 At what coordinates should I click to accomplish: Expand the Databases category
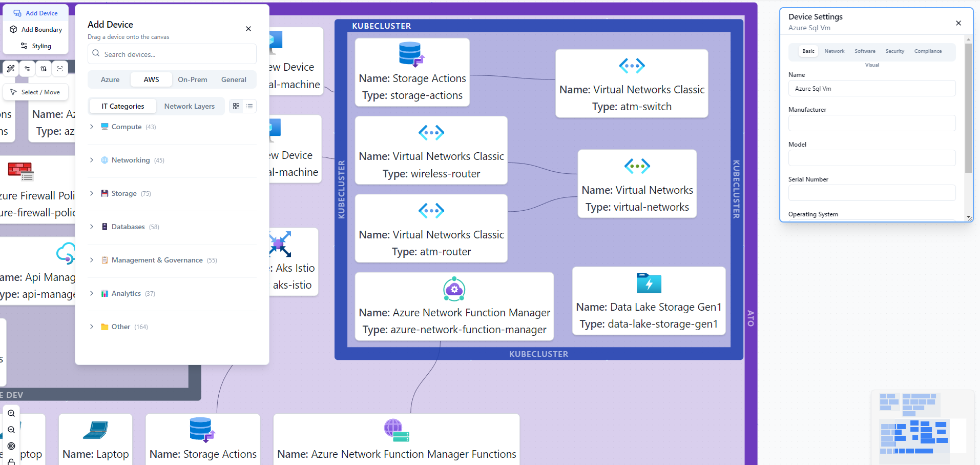click(172, 227)
